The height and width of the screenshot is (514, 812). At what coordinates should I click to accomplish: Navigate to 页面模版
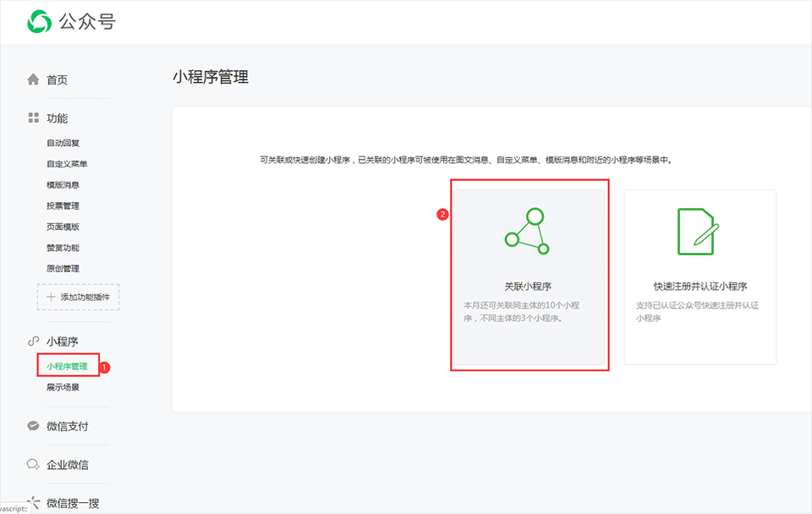(x=63, y=227)
